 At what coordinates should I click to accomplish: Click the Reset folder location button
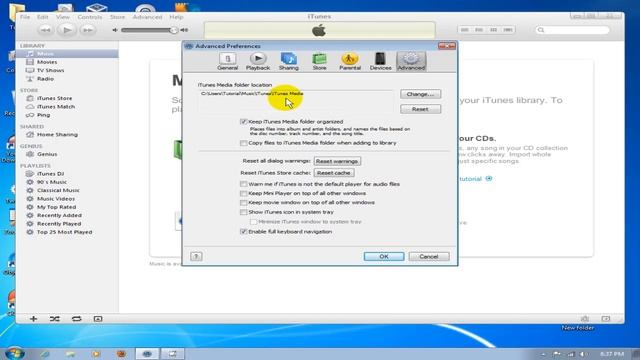420,109
